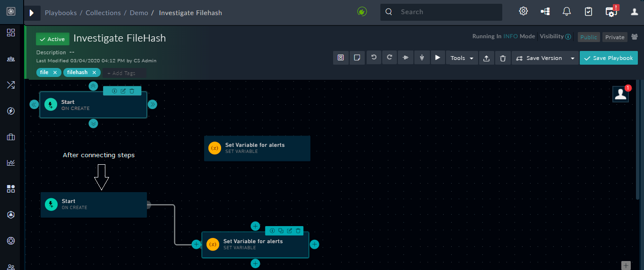The image size is (644, 270).
Task: Edit the Start step from its mini toolbar
Action: point(123,91)
